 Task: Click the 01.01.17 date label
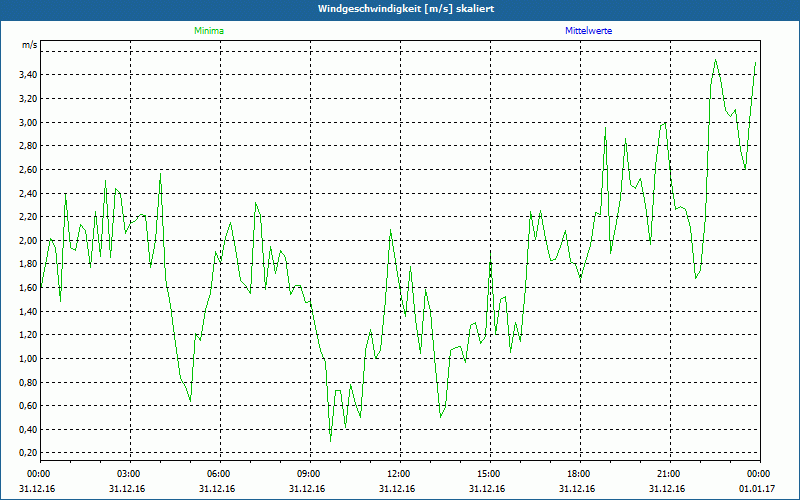point(757,489)
